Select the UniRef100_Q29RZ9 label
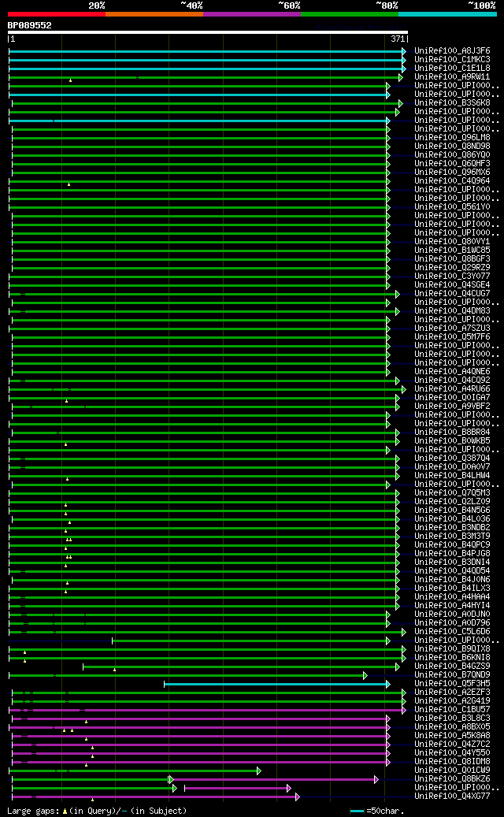Image resolution: width=504 pixels, height=817 pixels. [452, 268]
